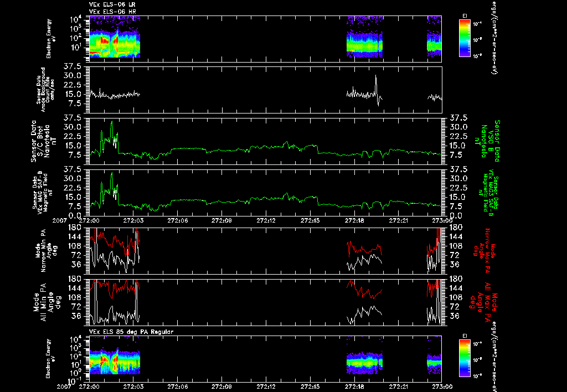
Task: Click the 272:06 label under the MAG SAF-B panel
Action: (177, 220)
